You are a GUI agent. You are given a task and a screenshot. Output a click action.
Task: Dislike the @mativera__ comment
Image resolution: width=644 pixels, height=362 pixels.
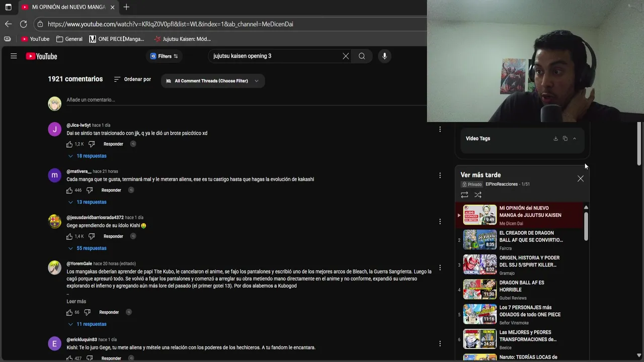point(90,191)
